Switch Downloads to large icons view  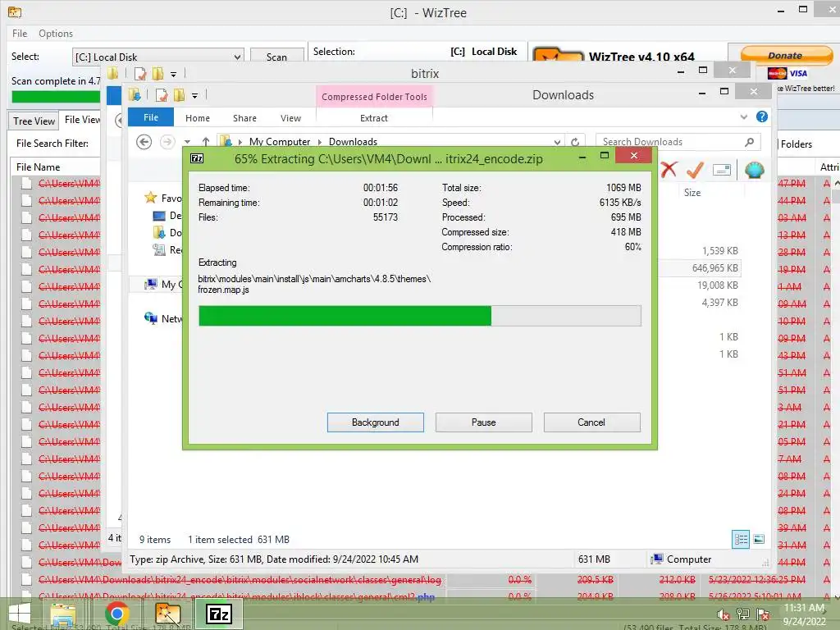point(759,539)
